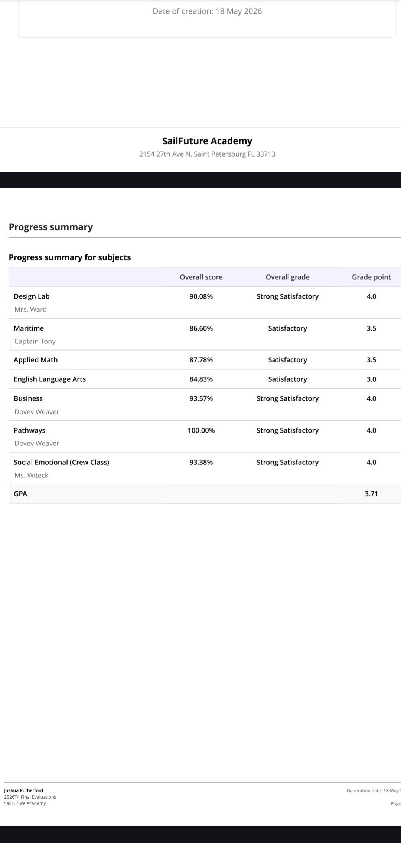This screenshot has height=868, width=401.
Task: Click the Pathways subject name
Action: tap(29, 430)
